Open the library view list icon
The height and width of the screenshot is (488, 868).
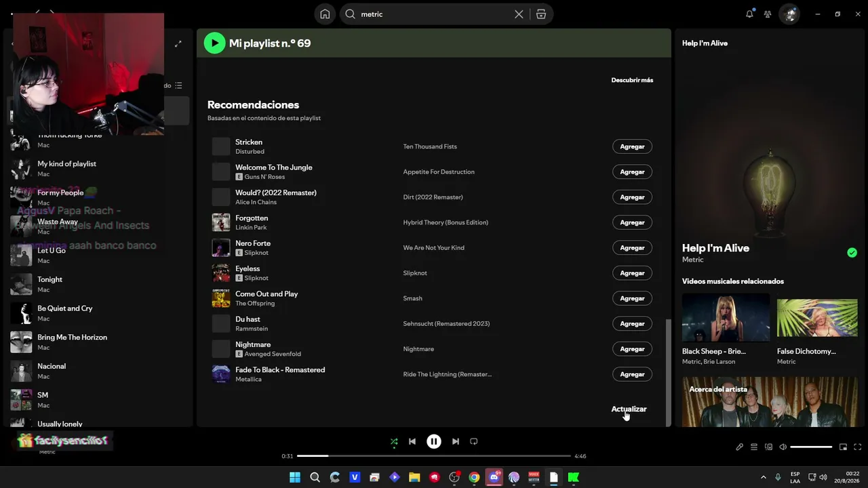click(x=178, y=85)
